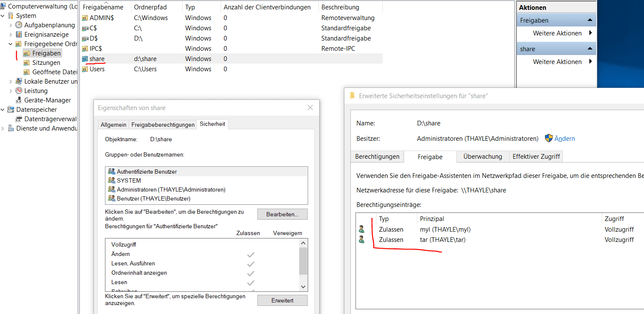Viewport: 644px width, 314px height.
Task: Expand the Leistung node
Action: click(11, 90)
